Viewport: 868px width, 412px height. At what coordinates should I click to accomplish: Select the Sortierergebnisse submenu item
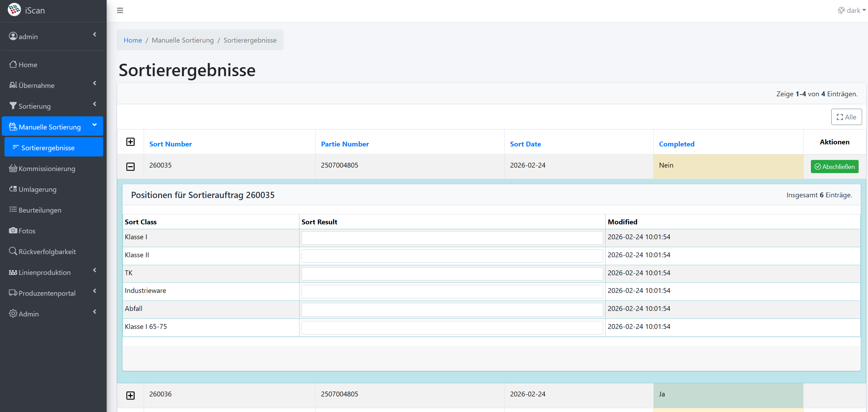48,147
